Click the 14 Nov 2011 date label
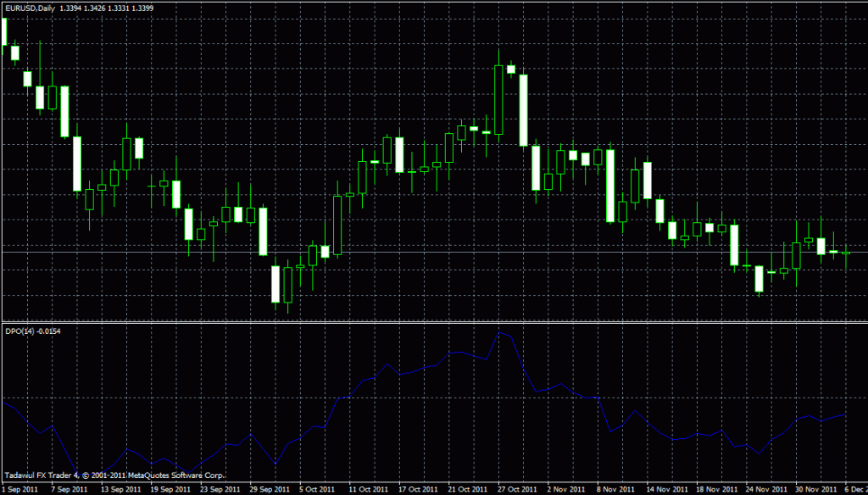 [x=666, y=489]
